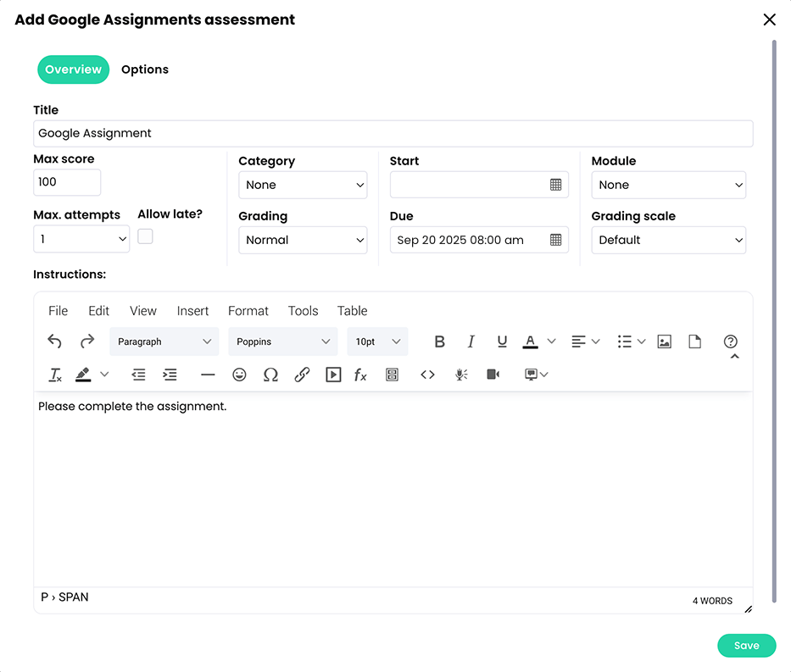This screenshot has height=672, width=791.
Task: Toggle italic formatting
Action: click(471, 342)
